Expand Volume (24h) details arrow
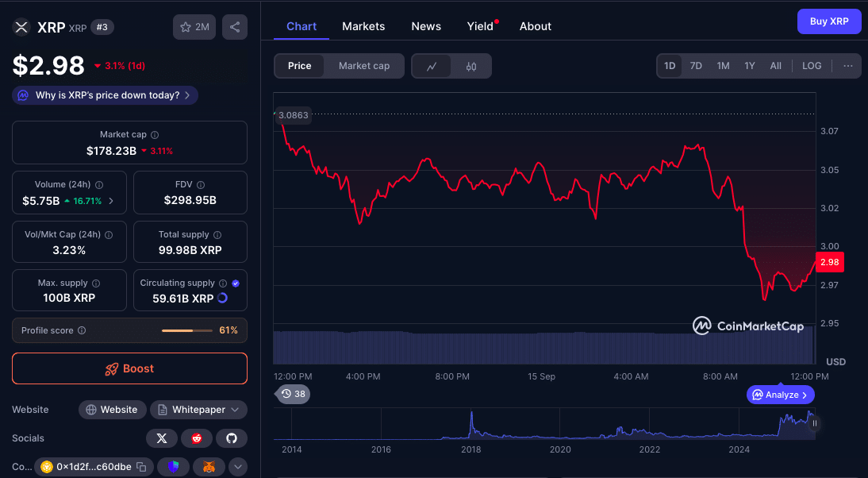868x478 pixels. click(x=111, y=201)
